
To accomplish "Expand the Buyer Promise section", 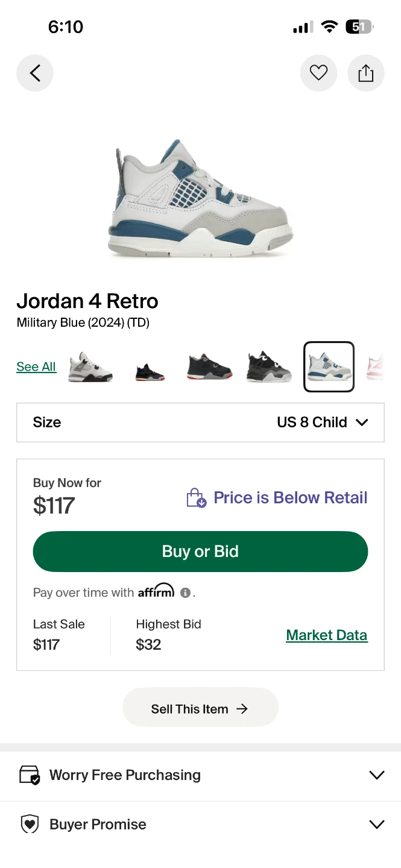I will click(x=376, y=824).
